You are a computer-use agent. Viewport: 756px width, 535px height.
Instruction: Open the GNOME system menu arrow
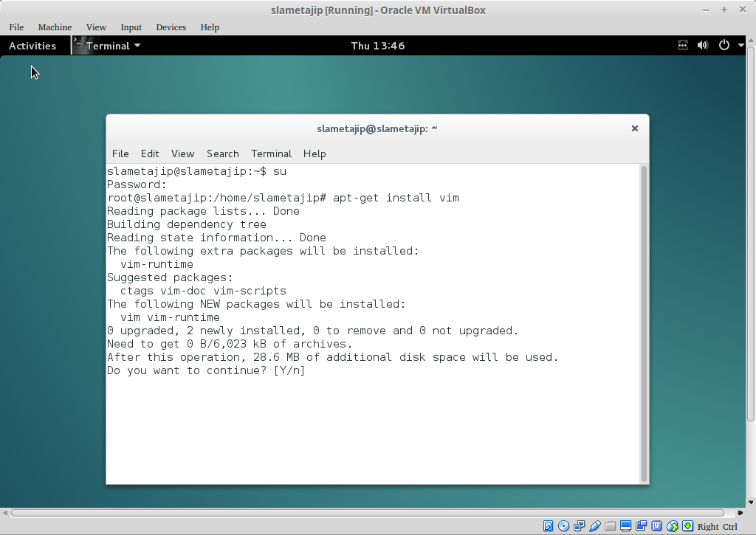click(741, 45)
